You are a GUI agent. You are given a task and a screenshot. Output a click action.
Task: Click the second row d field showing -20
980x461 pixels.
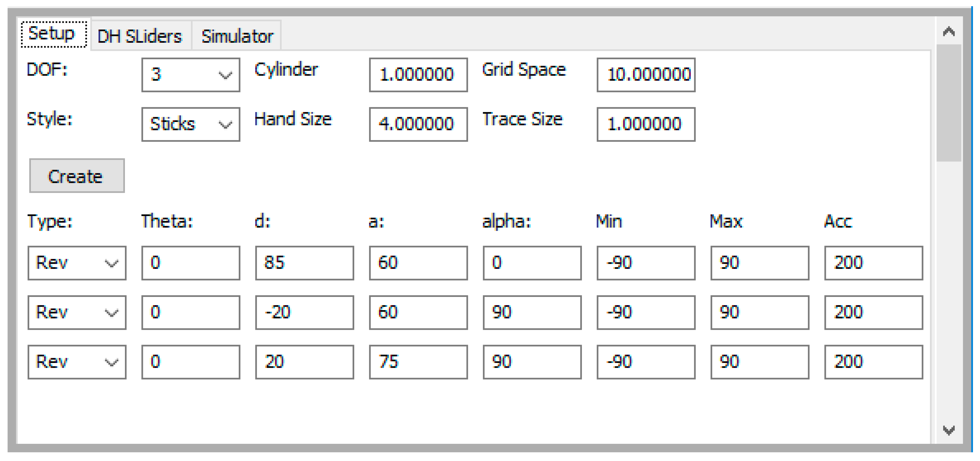(x=304, y=312)
